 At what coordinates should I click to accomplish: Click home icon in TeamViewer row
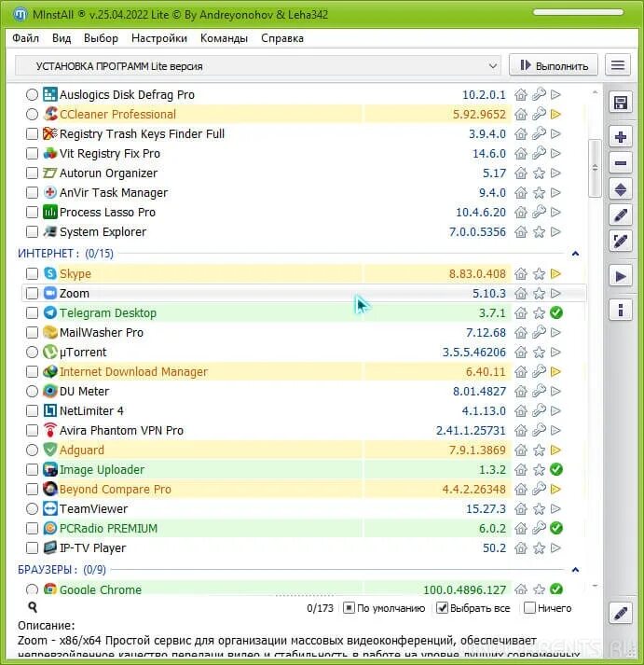point(521,509)
